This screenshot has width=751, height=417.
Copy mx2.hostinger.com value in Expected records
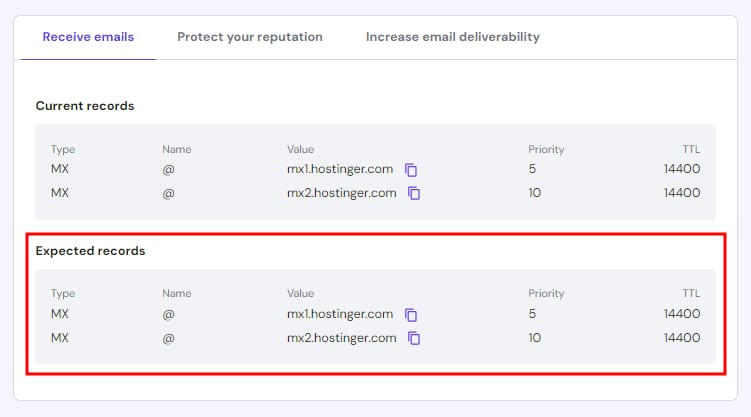(413, 339)
